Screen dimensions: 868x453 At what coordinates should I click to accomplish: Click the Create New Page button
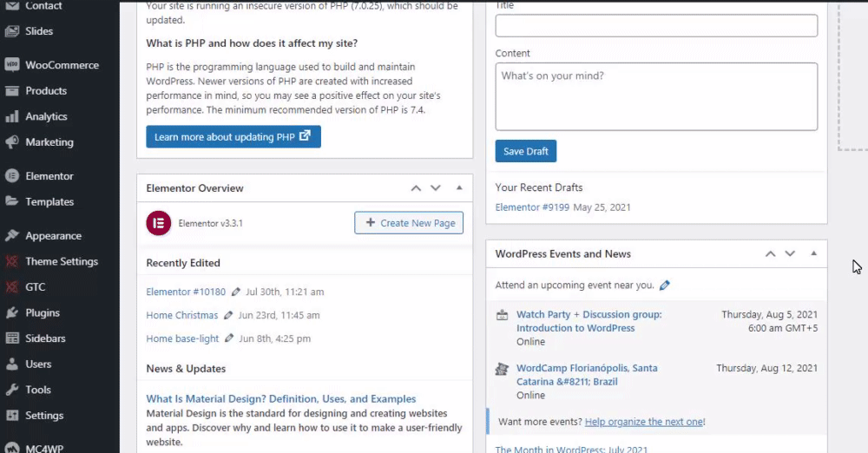[x=409, y=223]
